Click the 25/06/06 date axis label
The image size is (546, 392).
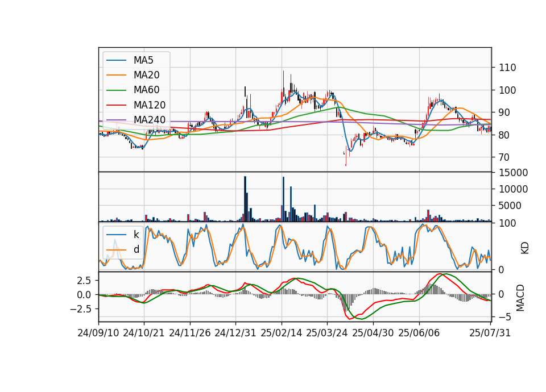419,333
